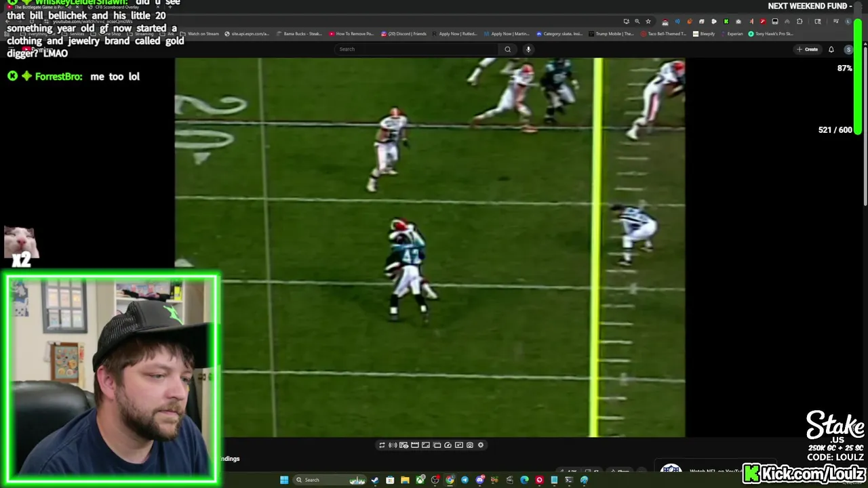Open the Apply Now Rutled bookmark
868x488 pixels.
click(454, 33)
